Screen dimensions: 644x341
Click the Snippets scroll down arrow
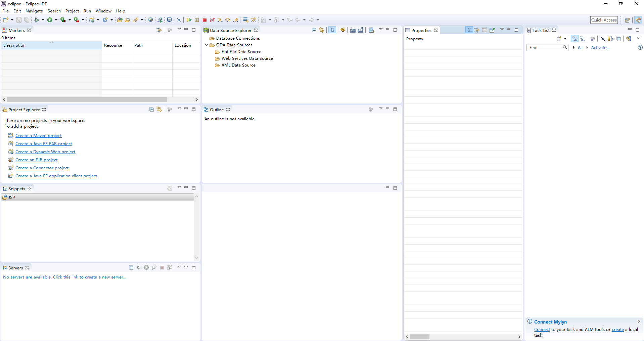tap(196, 258)
